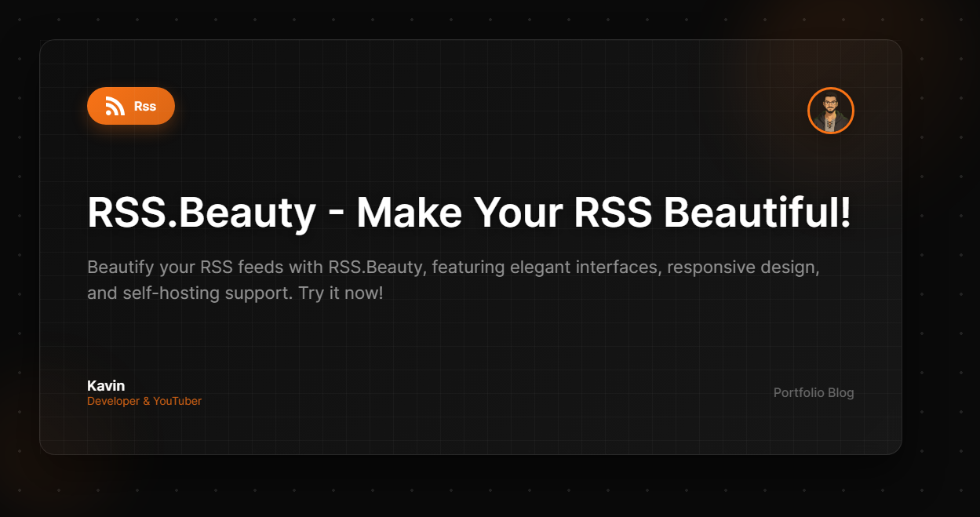The width and height of the screenshot is (980, 517).
Task: Select the headline "RSS.Beauty - Make Your RSS Beautiful!"
Action: click(x=469, y=212)
